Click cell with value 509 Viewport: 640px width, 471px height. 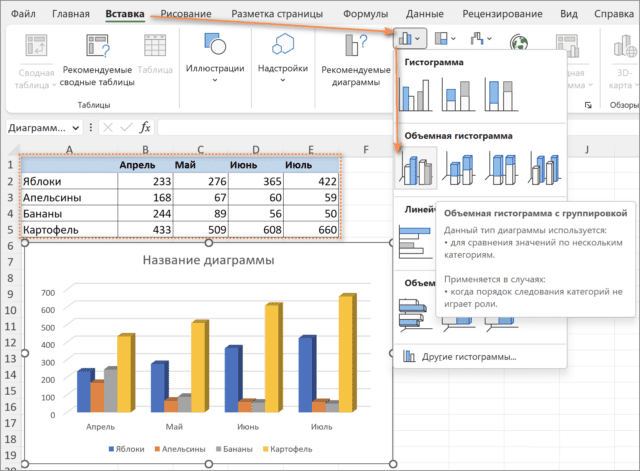(200, 230)
